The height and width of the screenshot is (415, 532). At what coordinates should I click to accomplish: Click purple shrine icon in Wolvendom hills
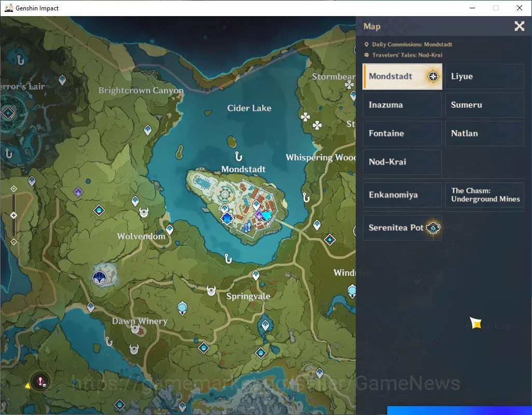pyautogui.click(x=78, y=192)
